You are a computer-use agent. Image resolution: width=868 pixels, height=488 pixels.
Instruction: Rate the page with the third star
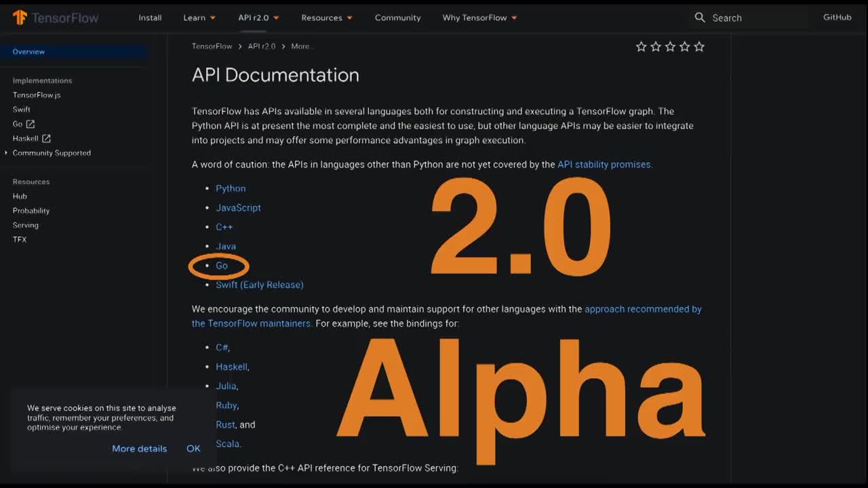pos(670,47)
